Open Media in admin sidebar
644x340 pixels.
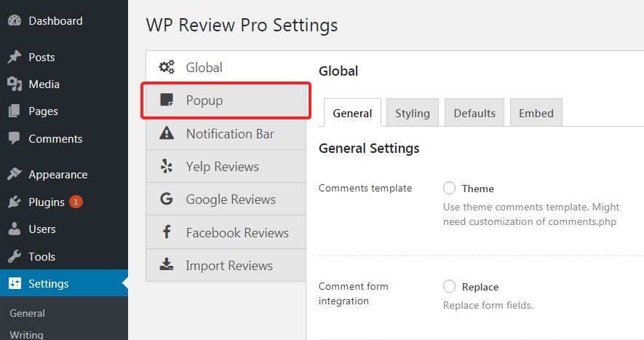pos(64,84)
